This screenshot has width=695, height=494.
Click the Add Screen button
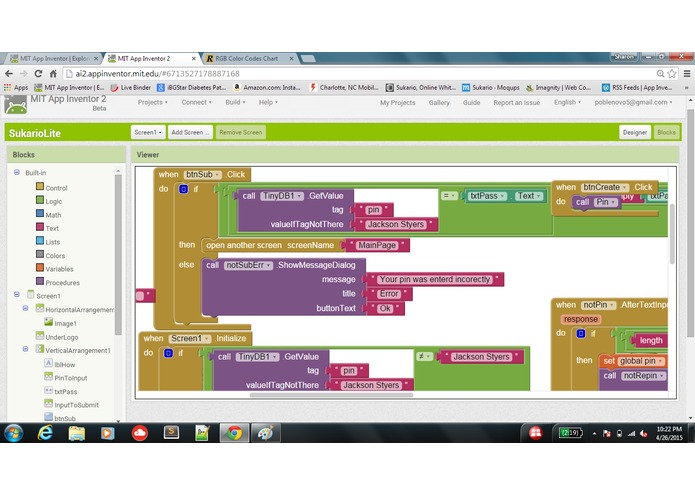[x=190, y=132]
